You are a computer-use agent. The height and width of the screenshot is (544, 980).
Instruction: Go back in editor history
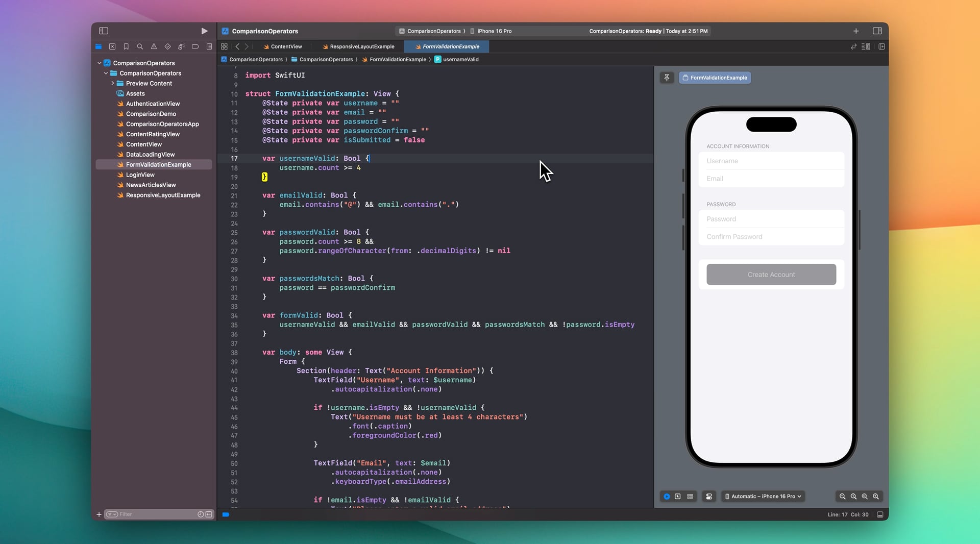(237, 46)
